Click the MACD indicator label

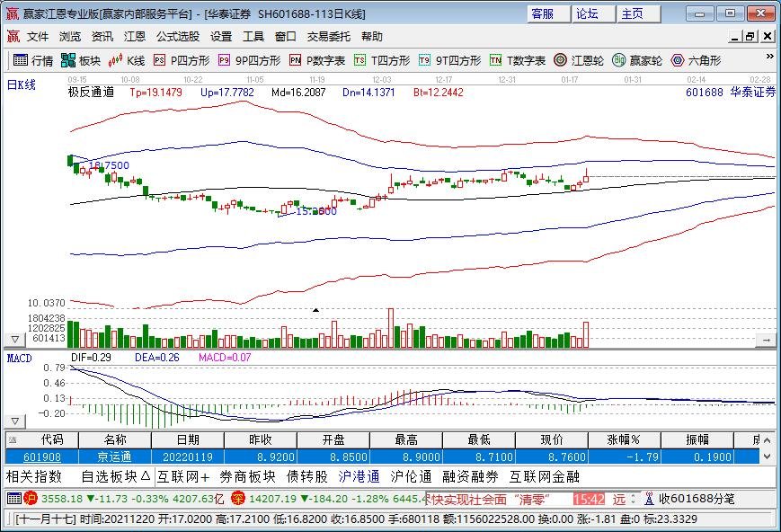[x=20, y=359]
